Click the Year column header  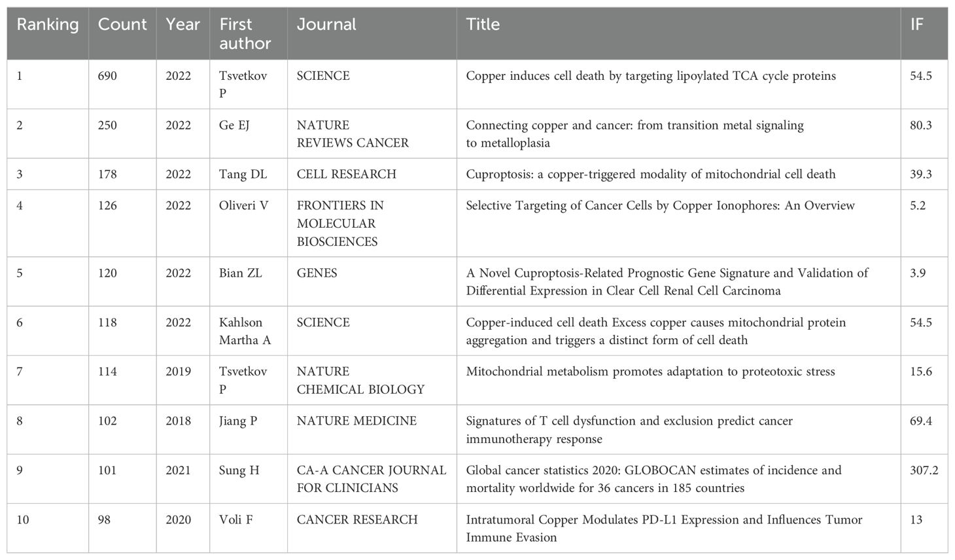(x=182, y=25)
